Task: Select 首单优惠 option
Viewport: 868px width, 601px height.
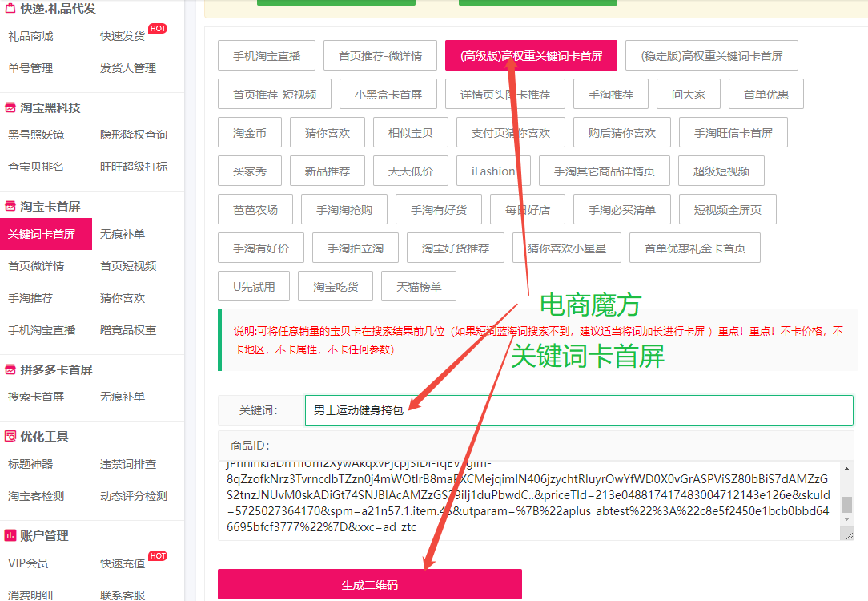Action: tap(766, 95)
